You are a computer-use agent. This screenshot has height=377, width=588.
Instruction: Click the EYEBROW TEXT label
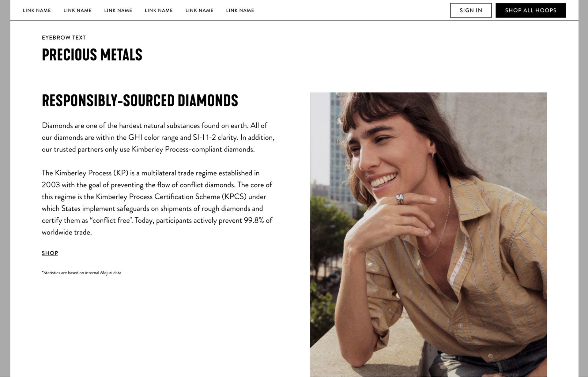point(64,38)
